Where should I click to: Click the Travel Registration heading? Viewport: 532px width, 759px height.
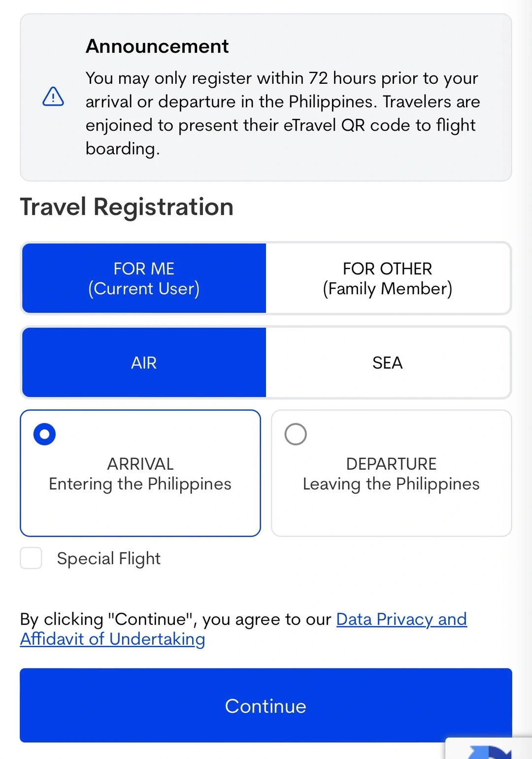(127, 207)
